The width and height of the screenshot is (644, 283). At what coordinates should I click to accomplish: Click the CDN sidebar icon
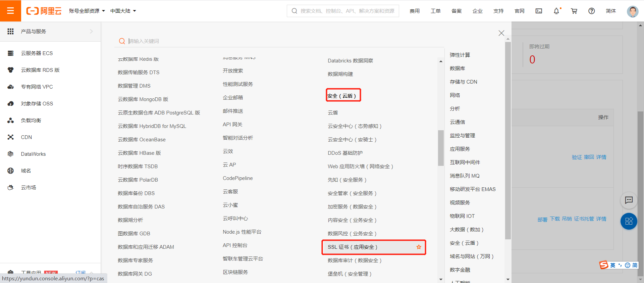click(x=11, y=137)
